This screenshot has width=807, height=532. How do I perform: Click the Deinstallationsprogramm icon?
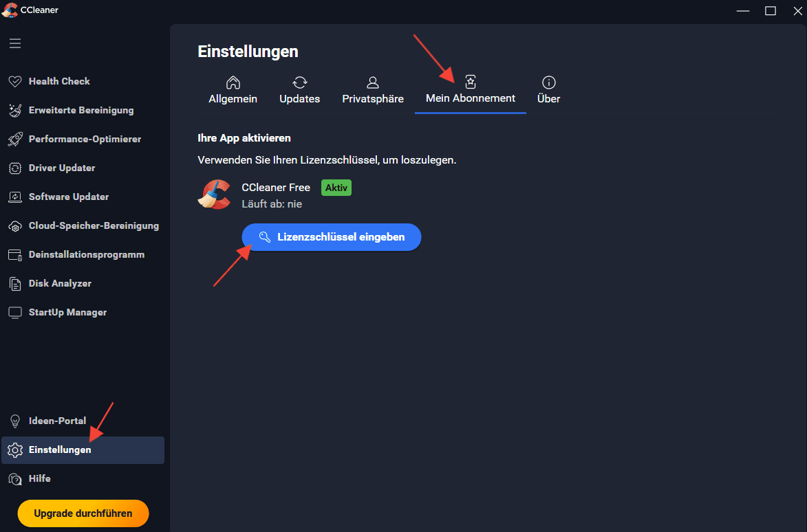tap(15, 255)
